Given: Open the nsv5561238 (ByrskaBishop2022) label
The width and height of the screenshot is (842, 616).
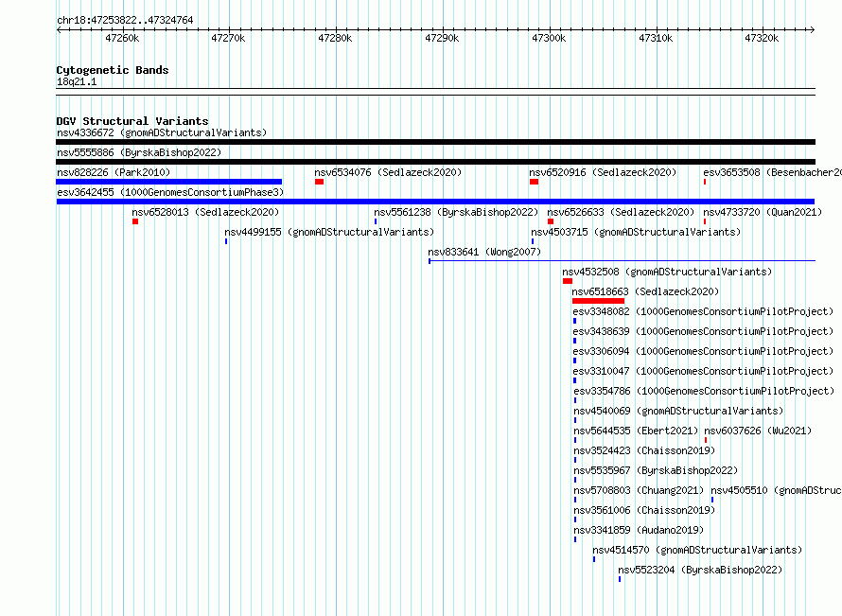Looking at the screenshot, I should [x=456, y=212].
